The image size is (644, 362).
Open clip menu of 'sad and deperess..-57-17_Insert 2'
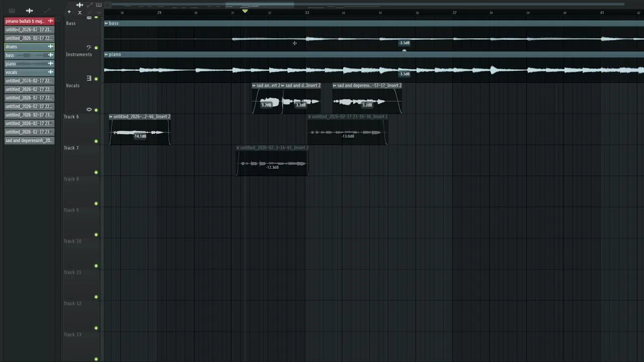(x=335, y=85)
